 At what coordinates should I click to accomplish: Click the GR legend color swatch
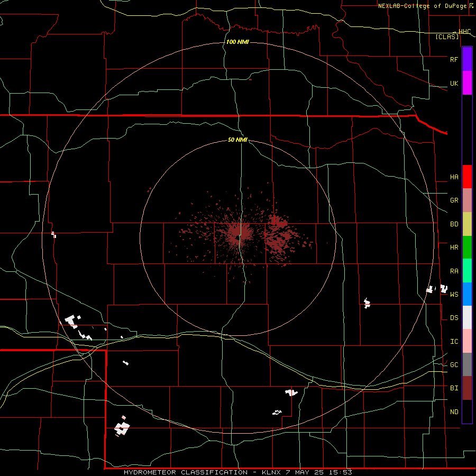coord(467,200)
